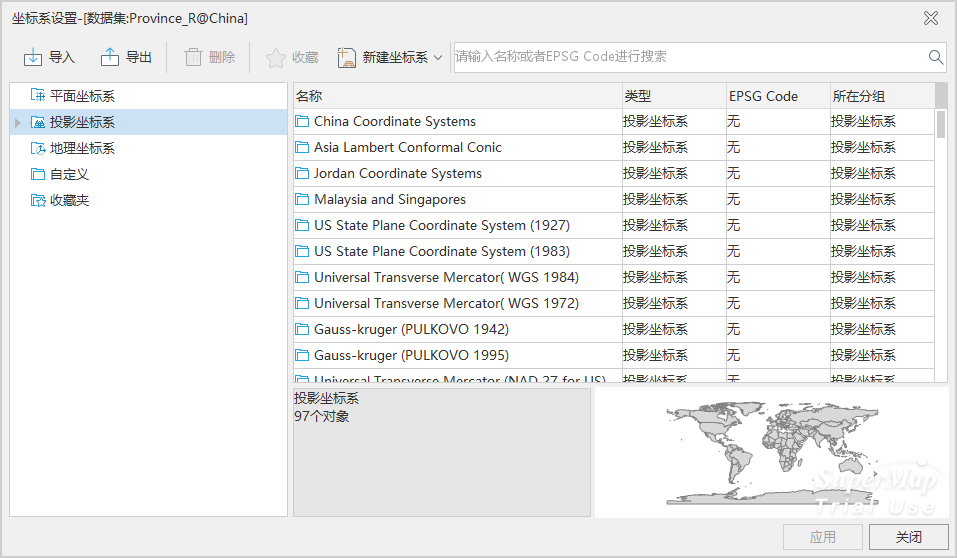Screen dimensions: 957x558
Task: Click the search magnifier icon
Action: (936, 57)
